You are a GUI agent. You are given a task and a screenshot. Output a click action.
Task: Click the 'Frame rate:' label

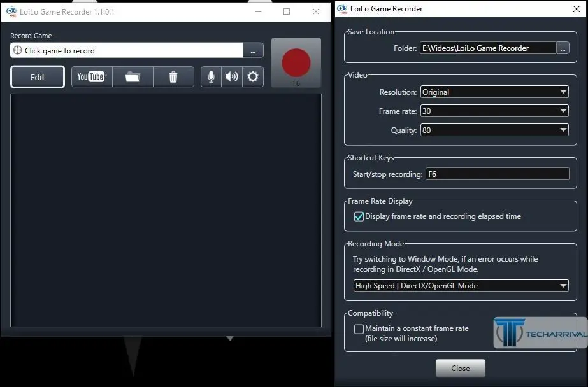tap(398, 111)
